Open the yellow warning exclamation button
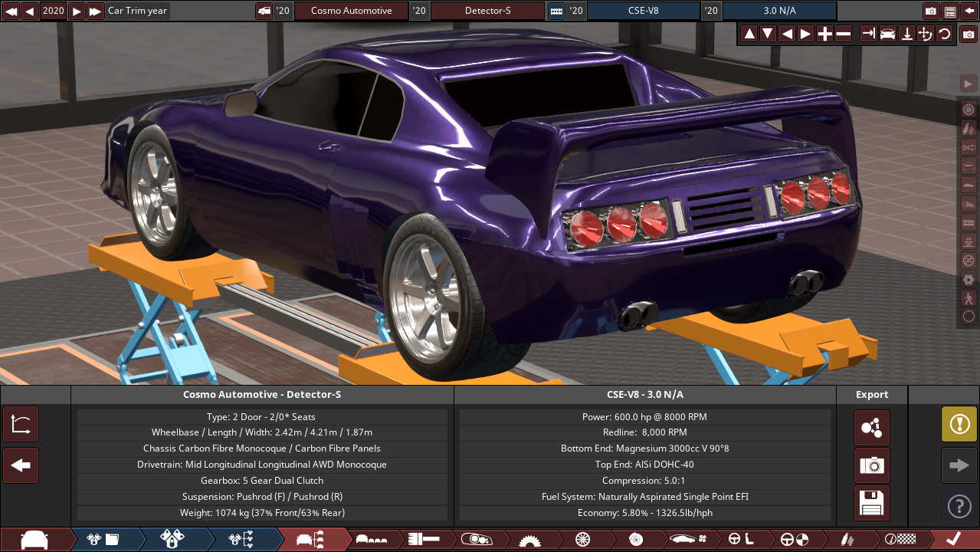Screen dimensions: 980x552 (x=959, y=424)
